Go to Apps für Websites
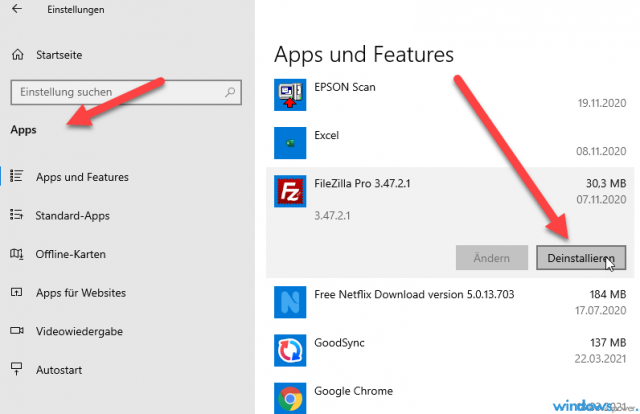The height and width of the screenshot is (414, 640). (80, 293)
